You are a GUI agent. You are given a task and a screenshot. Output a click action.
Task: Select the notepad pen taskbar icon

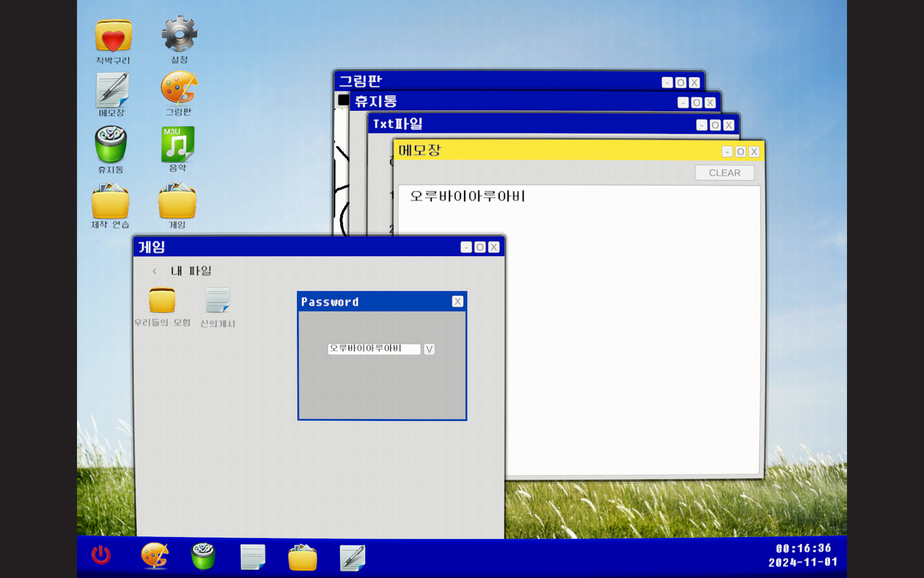[352, 558]
